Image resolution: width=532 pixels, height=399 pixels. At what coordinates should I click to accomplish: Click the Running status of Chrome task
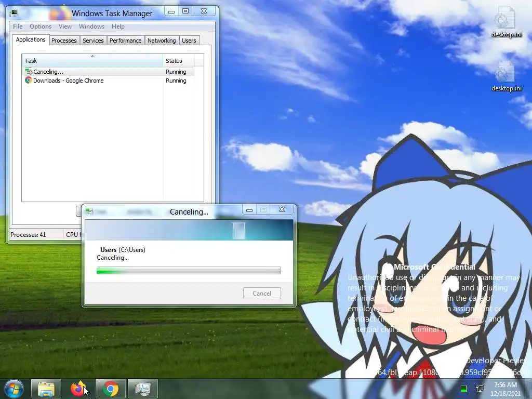pos(176,81)
